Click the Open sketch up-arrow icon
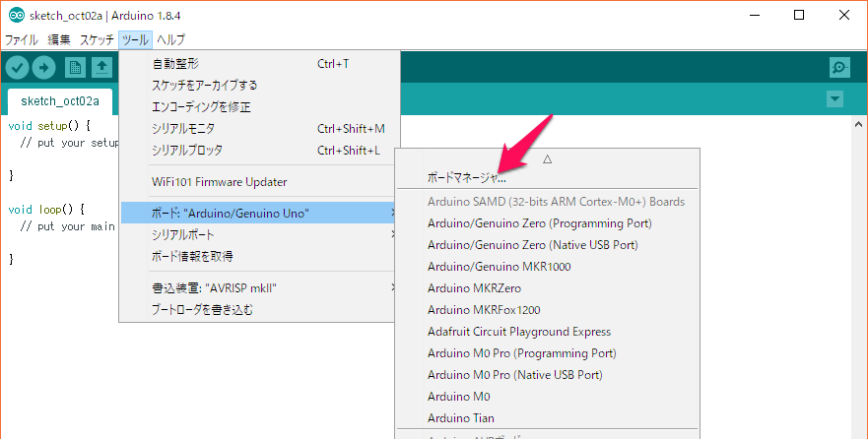Viewport: 868px width, 439px height. click(101, 67)
